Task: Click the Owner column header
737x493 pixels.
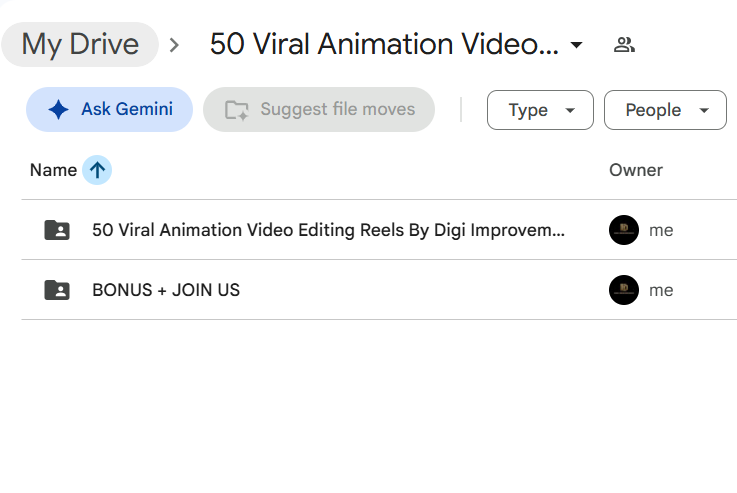Action: click(x=636, y=170)
